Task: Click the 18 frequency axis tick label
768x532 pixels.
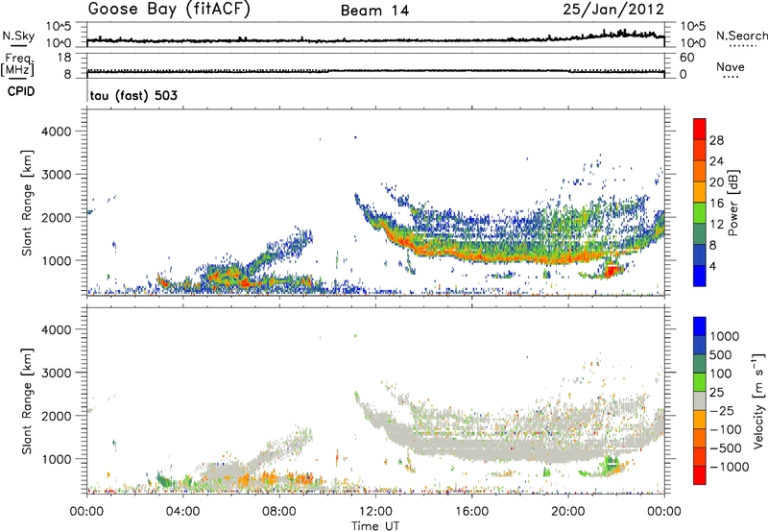Action: [x=64, y=58]
